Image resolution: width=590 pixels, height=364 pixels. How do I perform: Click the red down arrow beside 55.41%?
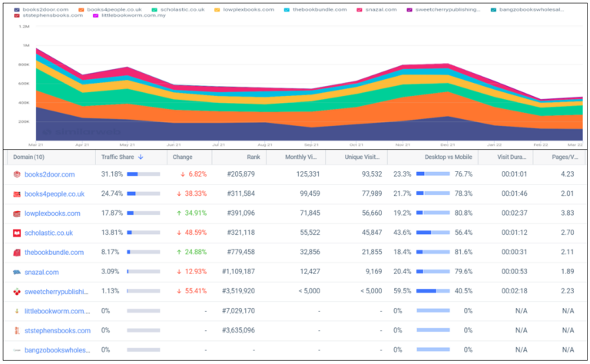click(179, 291)
